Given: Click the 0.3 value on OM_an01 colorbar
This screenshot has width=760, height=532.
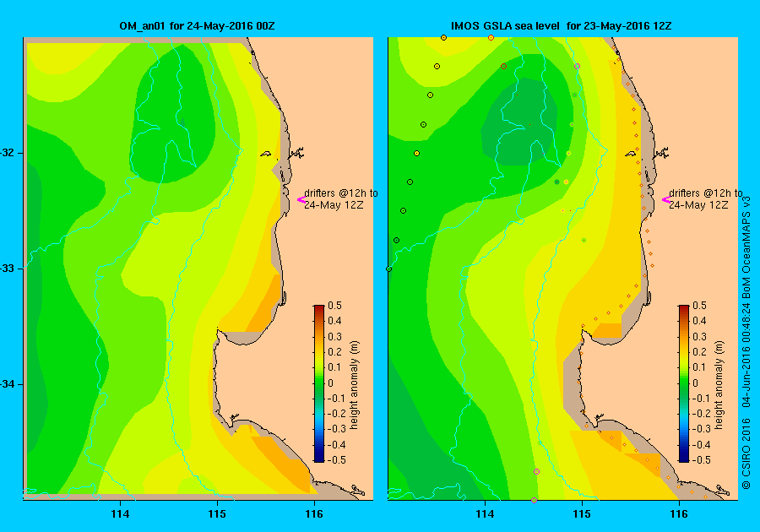Looking at the screenshot, I should (335, 337).
